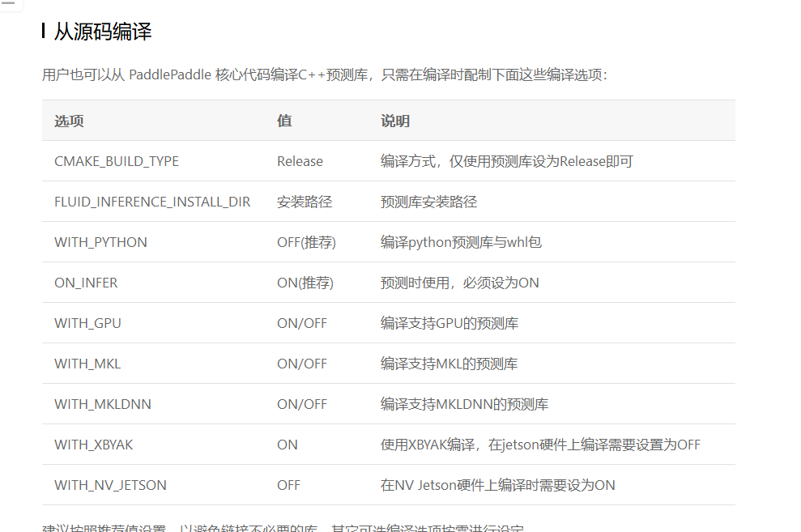
Task: Click the 编译支持MKLDNN的预测库 description
Action: pos(464,404)
